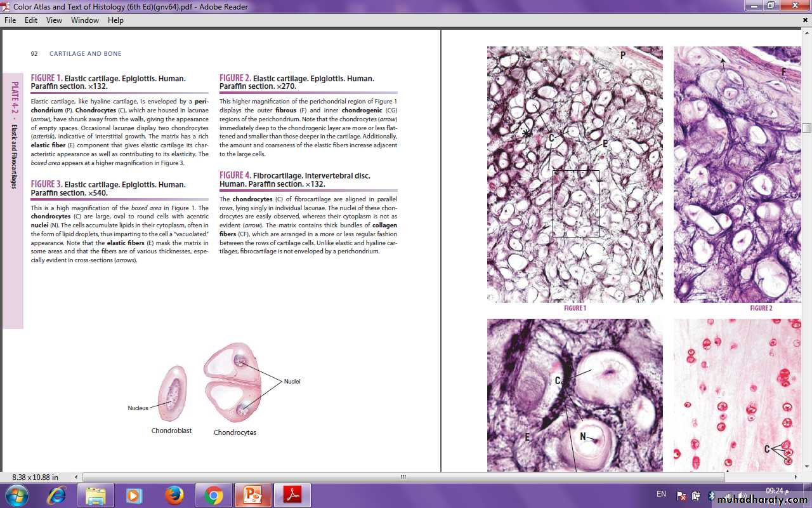Open the View menu

click(54, 20)
